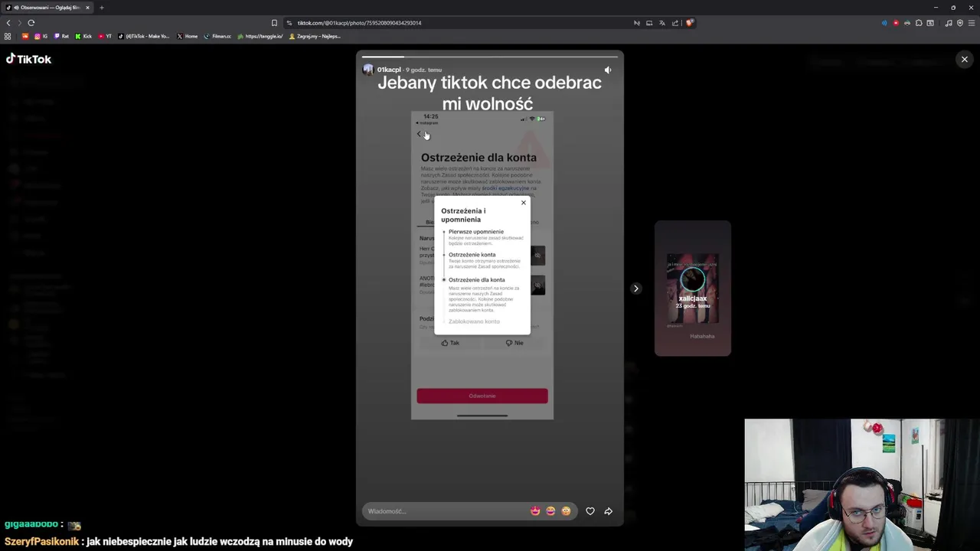
Task: Open the Zagraj.my bookmark
Action: 315,36
